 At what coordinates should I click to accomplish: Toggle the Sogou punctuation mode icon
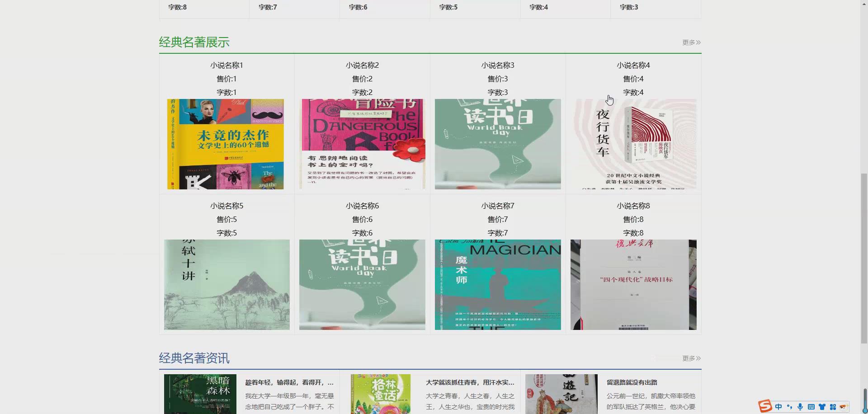click(789, 407)
